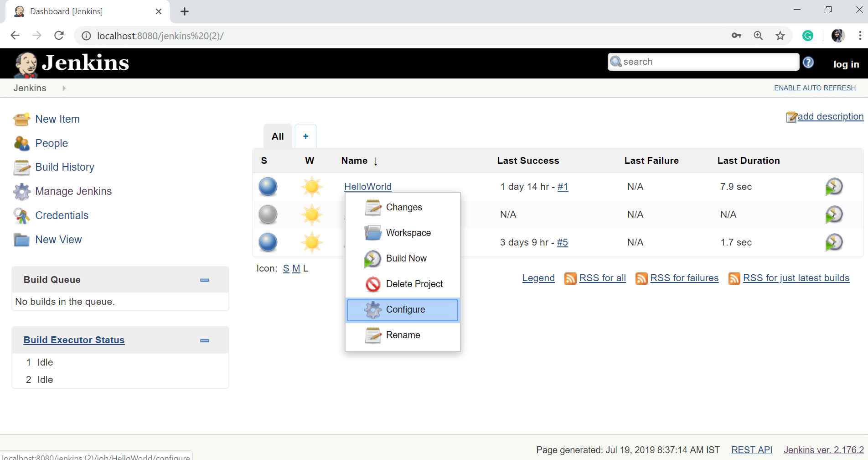
Task: Open the New Item sidebar icon
Action: tap(21, 119)
